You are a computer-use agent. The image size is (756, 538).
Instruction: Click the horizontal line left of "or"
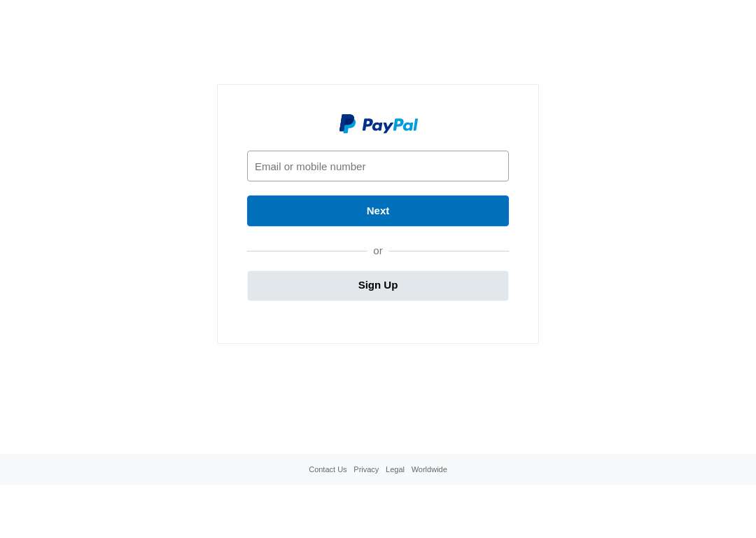(x=307, y=251)
